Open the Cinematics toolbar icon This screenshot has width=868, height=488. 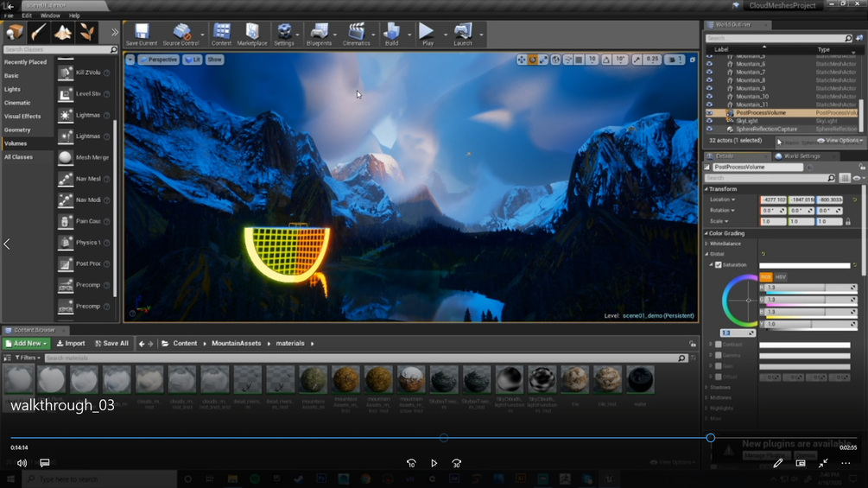pos(357,35)
